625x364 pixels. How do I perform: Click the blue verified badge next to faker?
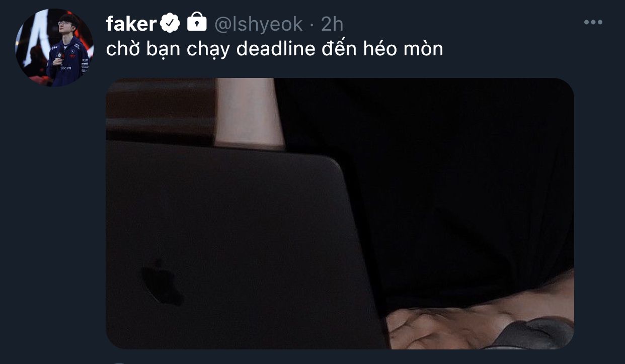[x=171, y=23]
